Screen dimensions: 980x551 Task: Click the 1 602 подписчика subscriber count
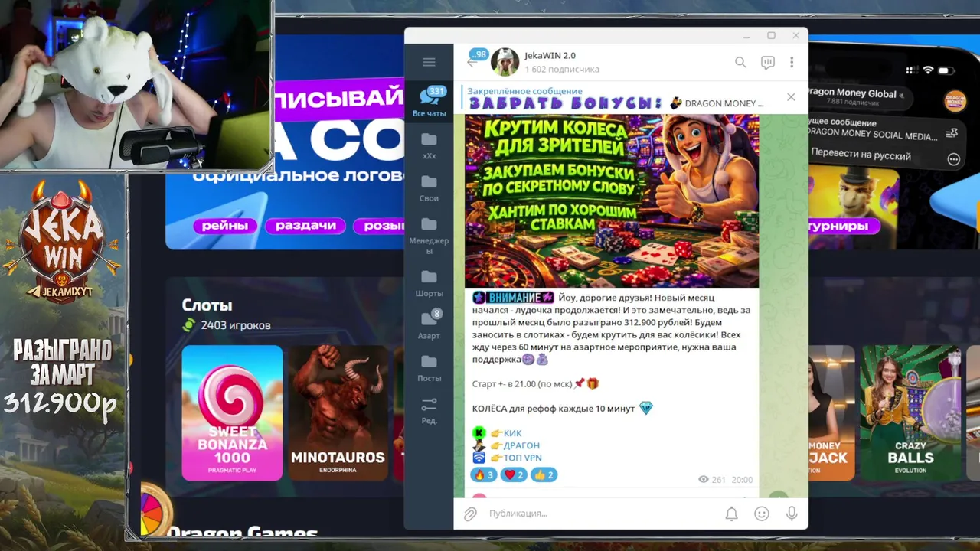pos(562,70)
